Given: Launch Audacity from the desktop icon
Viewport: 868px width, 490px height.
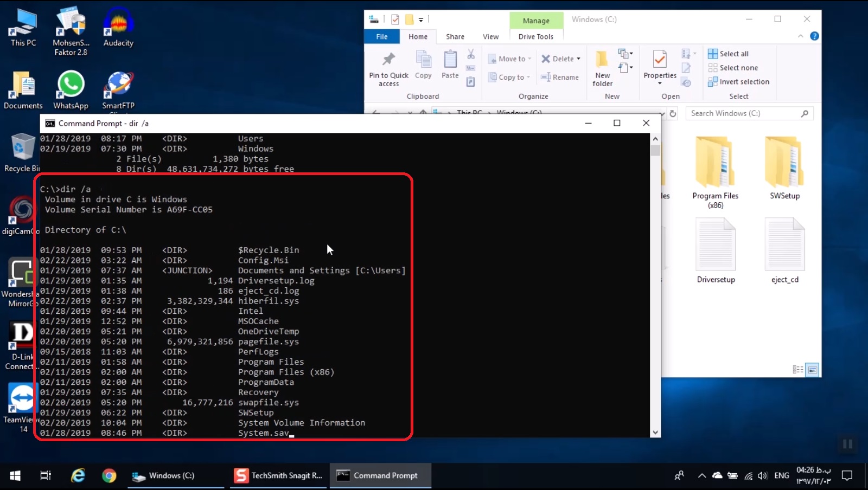Looking at the screenshot, I should (x=118, y=24).
